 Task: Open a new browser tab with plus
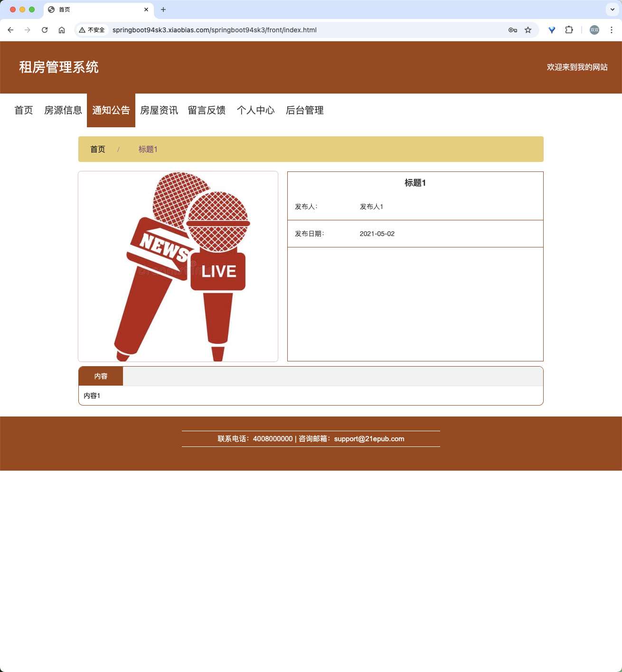[x=163, y=9]
